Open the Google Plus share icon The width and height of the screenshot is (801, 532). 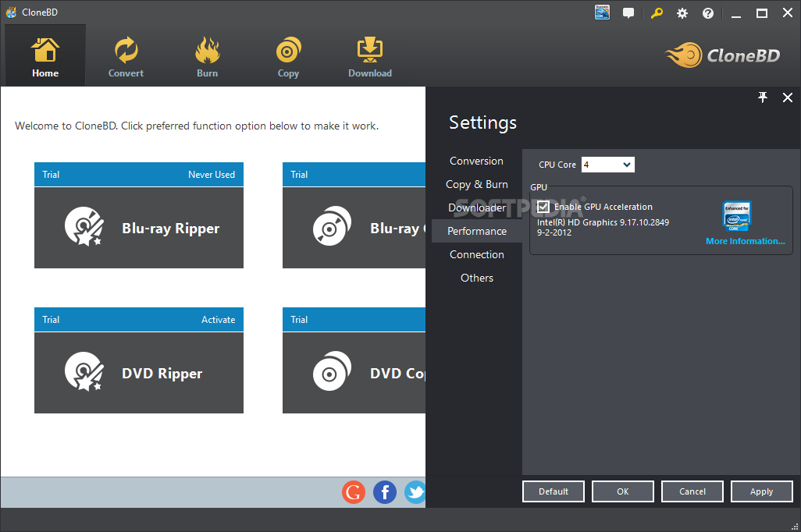pos(354,492)
